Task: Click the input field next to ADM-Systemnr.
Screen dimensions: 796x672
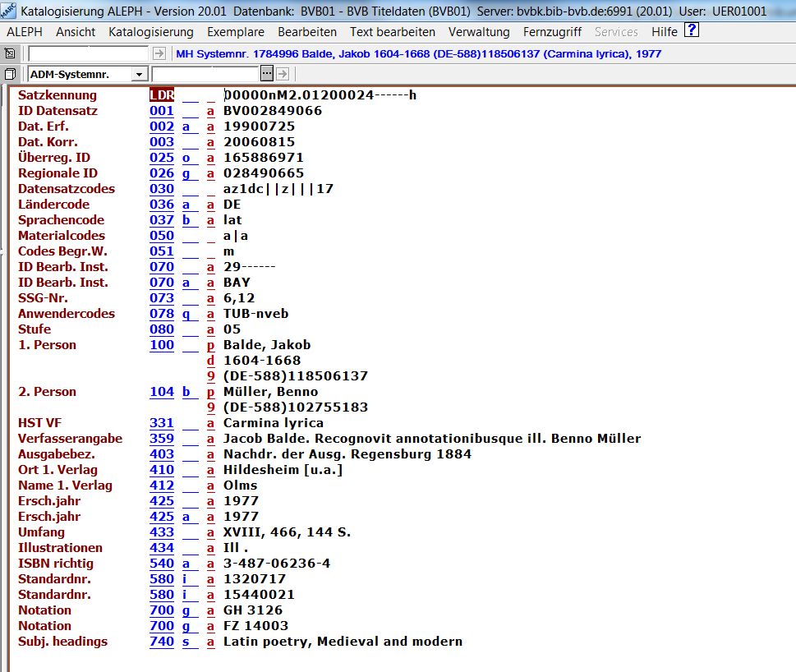Action: click(x=217, y=74)
